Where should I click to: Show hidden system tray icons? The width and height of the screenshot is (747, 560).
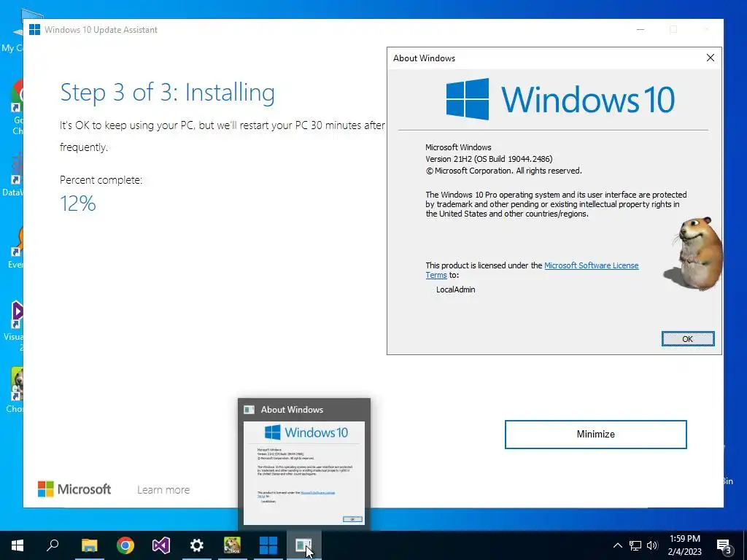[x=617, y=545]
